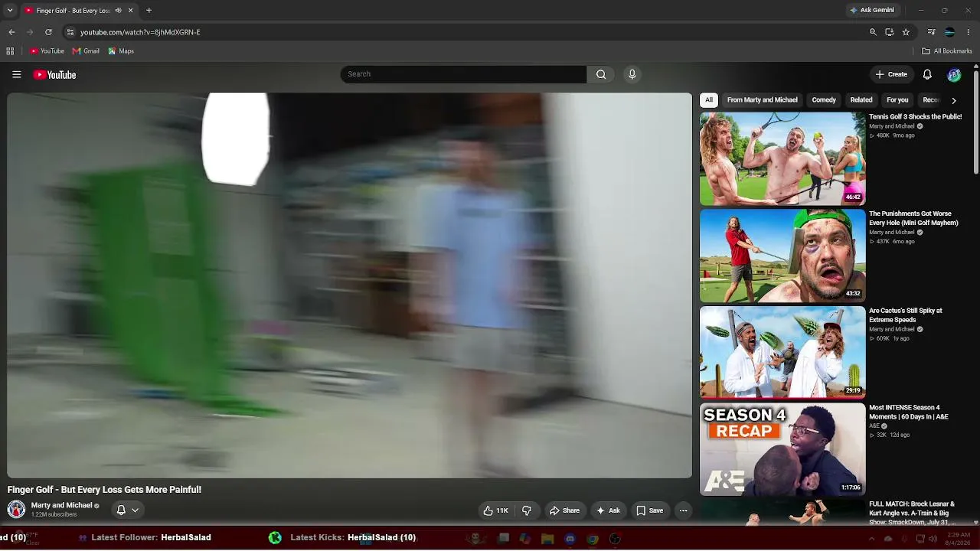This screenshot has width=980, height=551.
Task: Click the search magnifier button
Action: point(601,74)
